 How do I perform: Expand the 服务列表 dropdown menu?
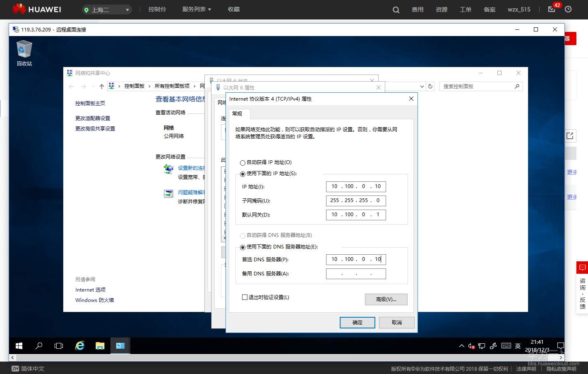(196, 9)
